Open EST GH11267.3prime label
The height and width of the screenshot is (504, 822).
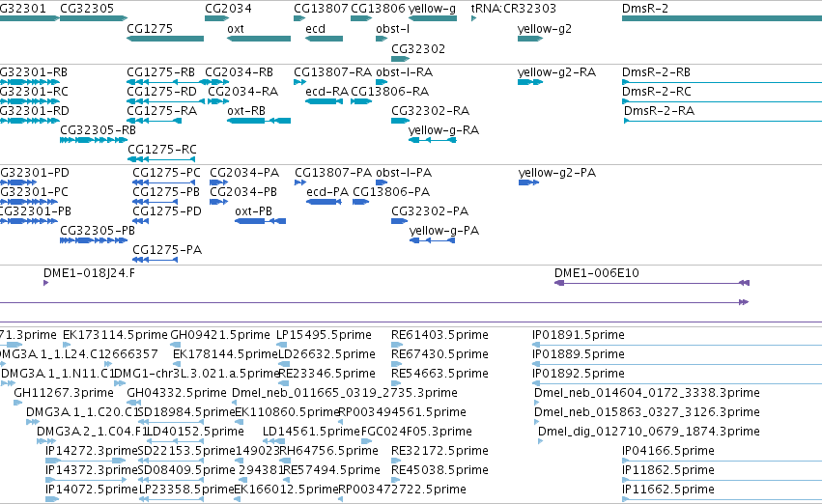[x=64, y=392]
